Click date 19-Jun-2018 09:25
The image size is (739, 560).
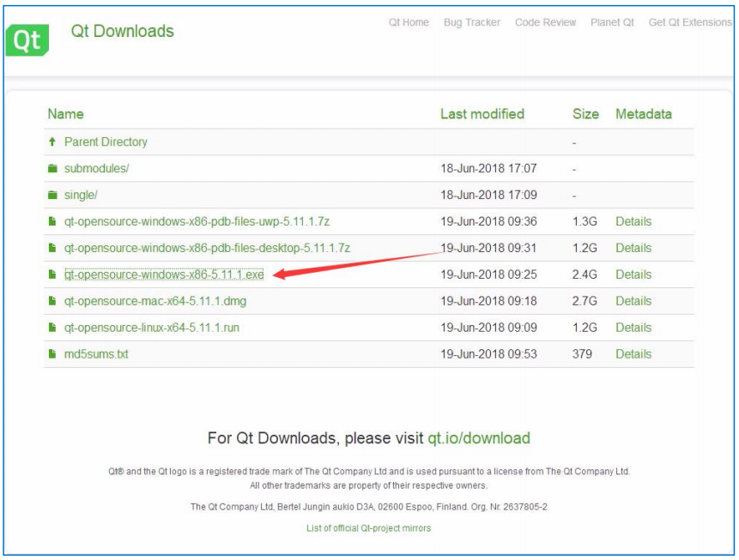[x=488, y=274]
